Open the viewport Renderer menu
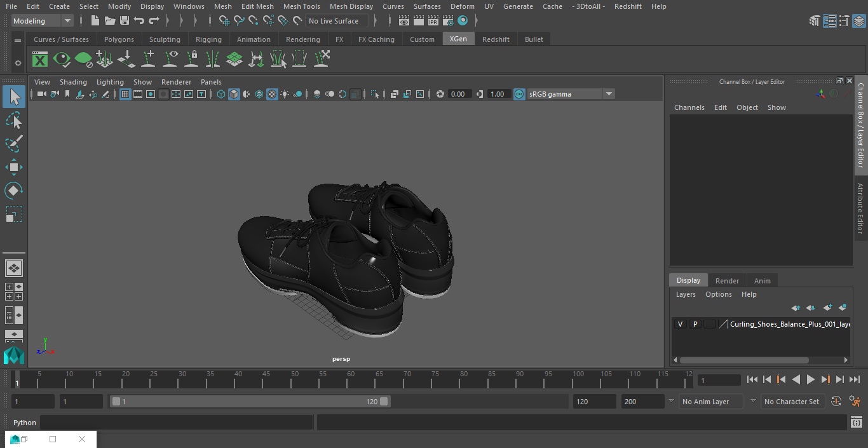 click(176, 82)
